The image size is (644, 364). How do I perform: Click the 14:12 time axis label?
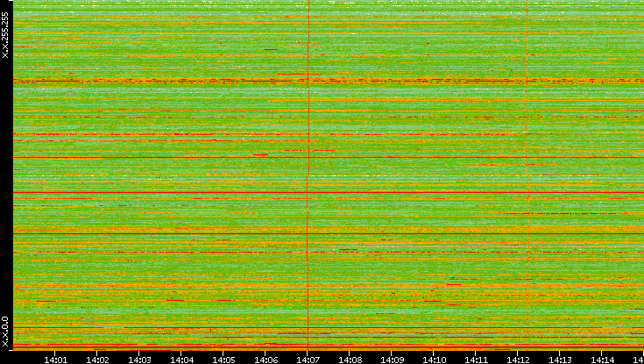click(518, 360)
